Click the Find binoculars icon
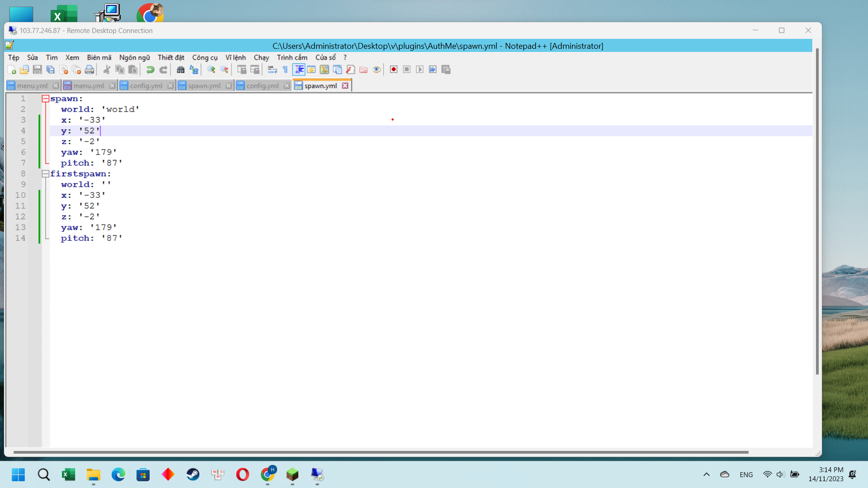 coord(180,70)
